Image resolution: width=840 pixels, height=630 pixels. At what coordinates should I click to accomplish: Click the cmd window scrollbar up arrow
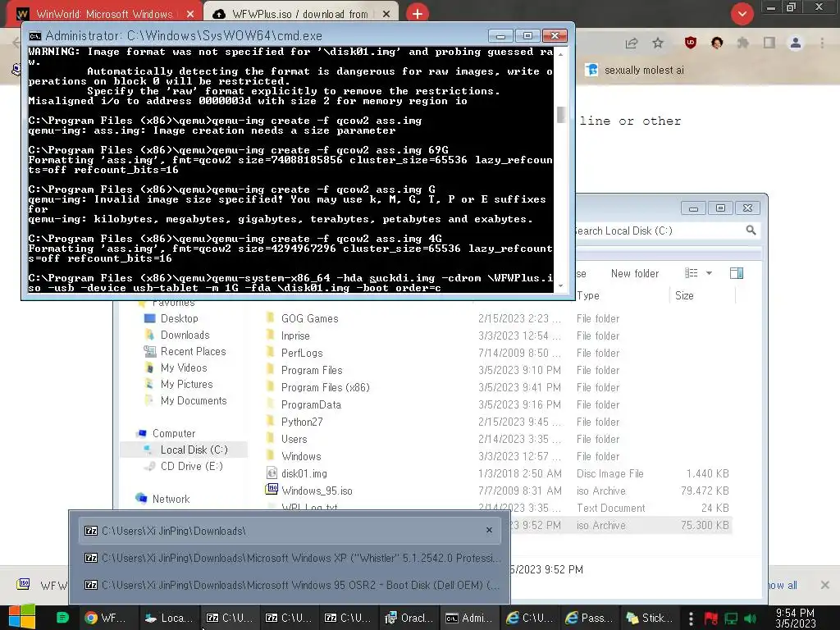point(561,54)
